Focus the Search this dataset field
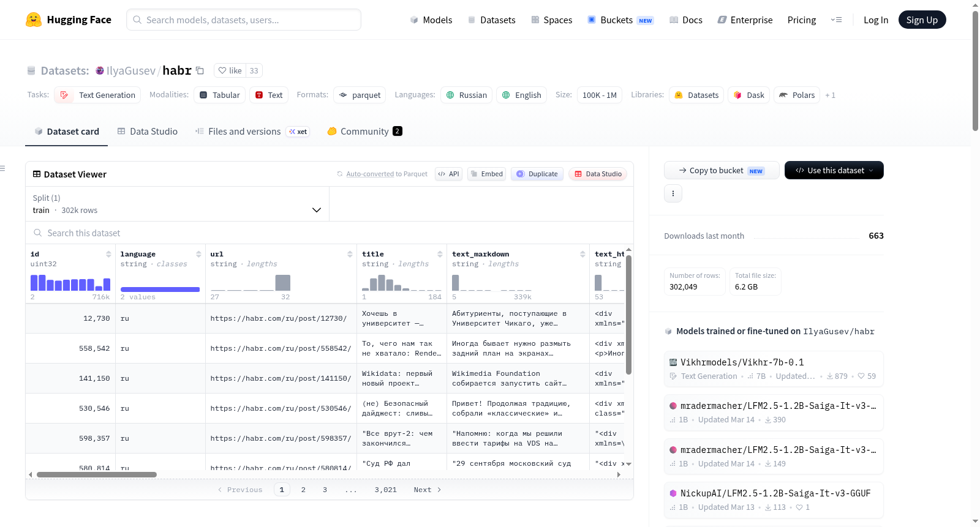 coord(330,233)
